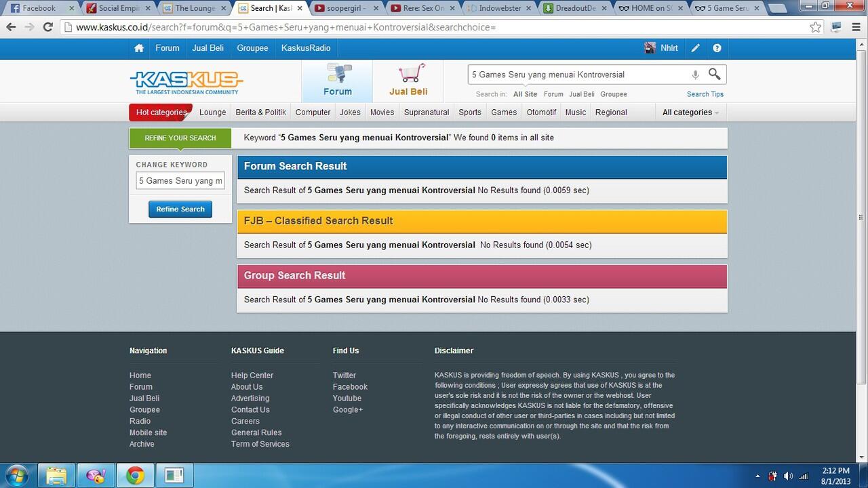Click the pencil compose icon in top bar

click(x=695, y=48)
